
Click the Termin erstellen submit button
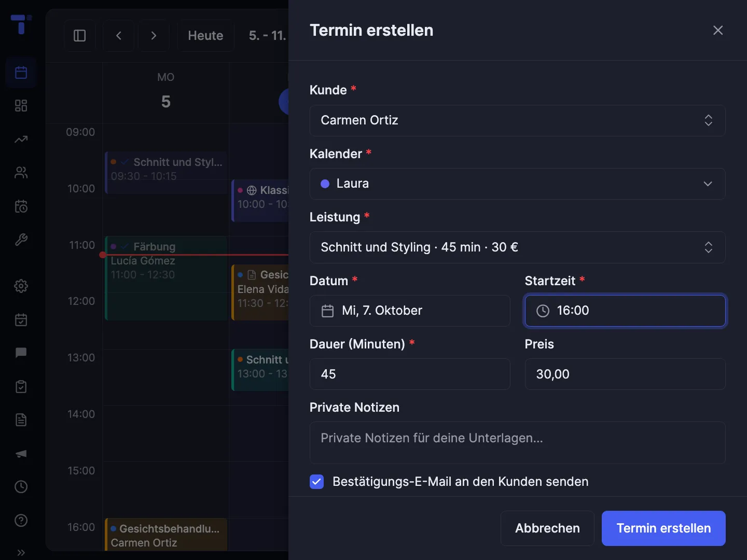tap(663, 528)
